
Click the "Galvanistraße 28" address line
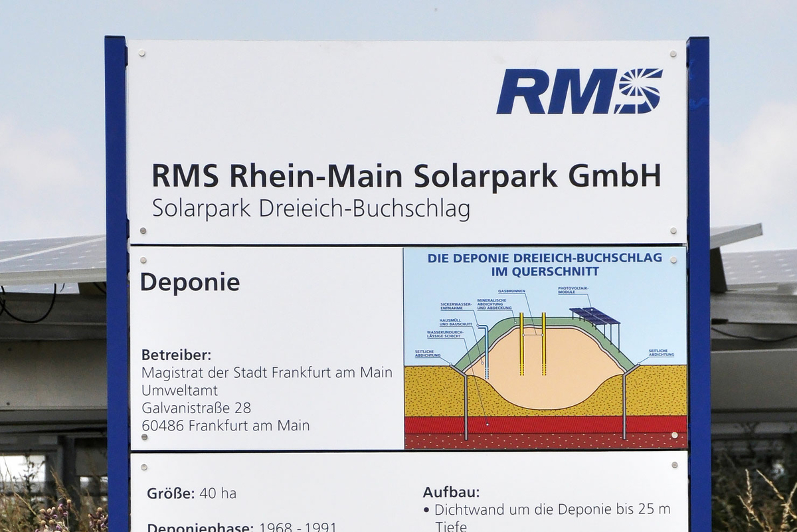pos(196,408)
